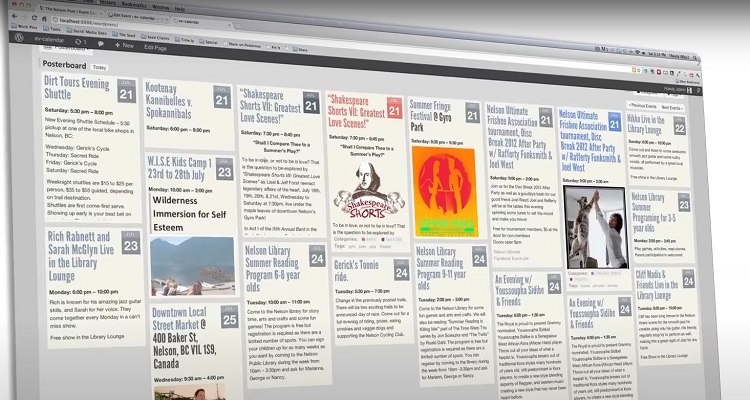The image size is (750, 400).
Task: Go back with the browser back arrow
Action: point(14,17)
